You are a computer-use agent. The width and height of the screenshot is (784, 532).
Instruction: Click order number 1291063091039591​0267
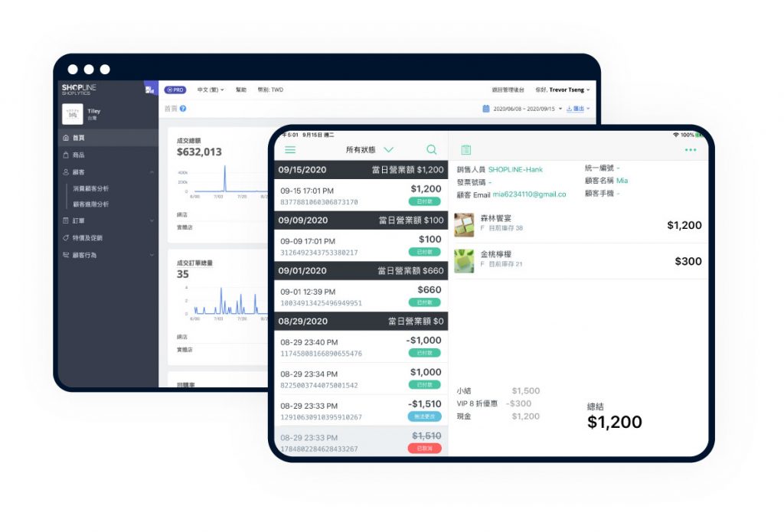(x=321, y=417)
